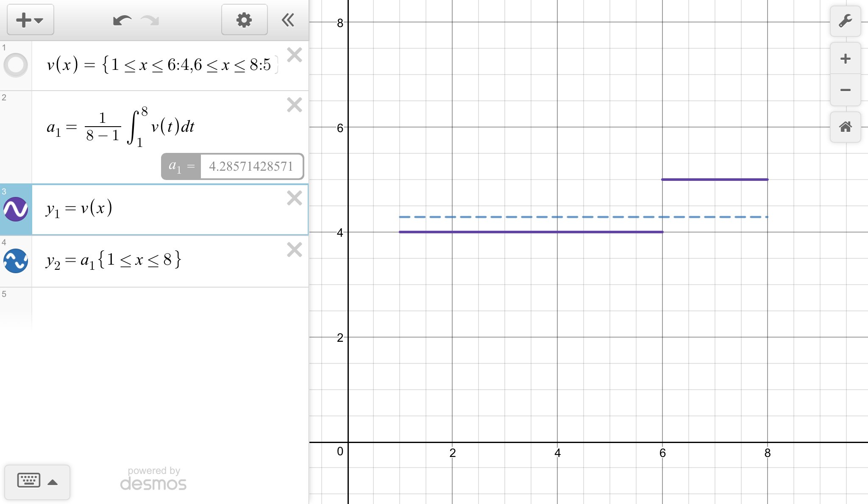
Task: Collapse the expression list panel
Action: coord(288,20)
